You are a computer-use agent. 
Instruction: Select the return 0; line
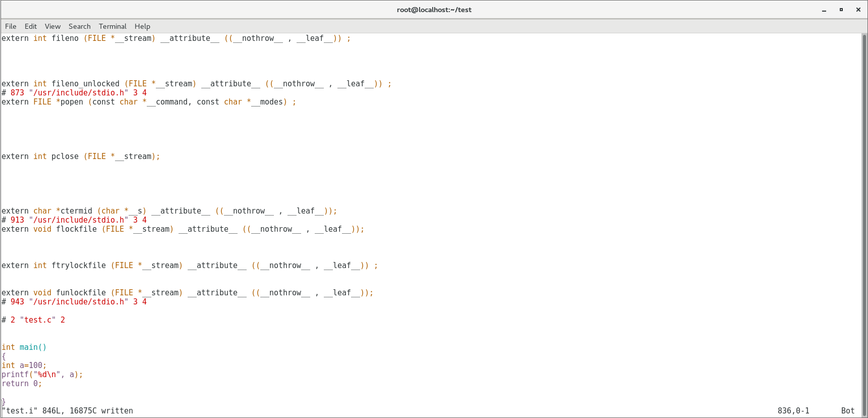tap(22, 384)
